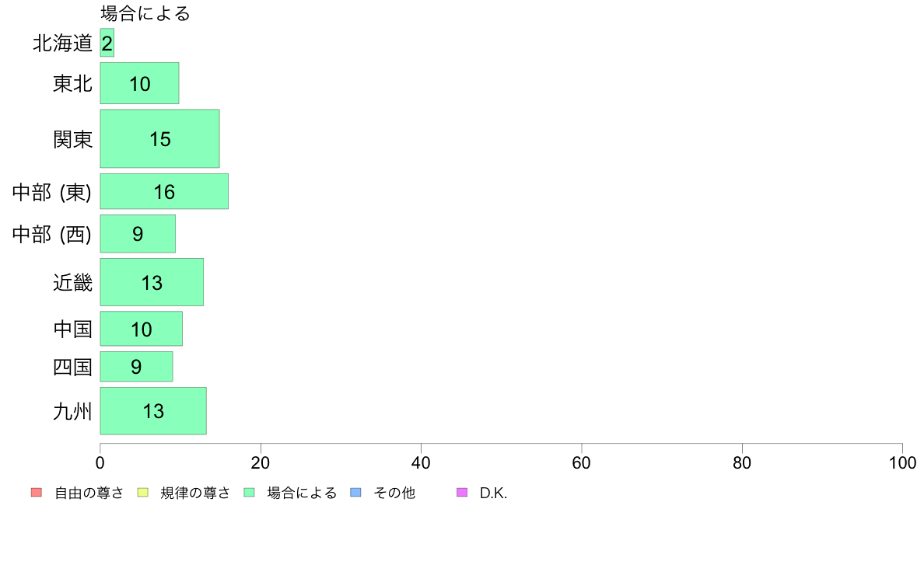Screen dimensions: 924x572
Task: Select the 関東 bar showing 15
Action: (159, 138)
